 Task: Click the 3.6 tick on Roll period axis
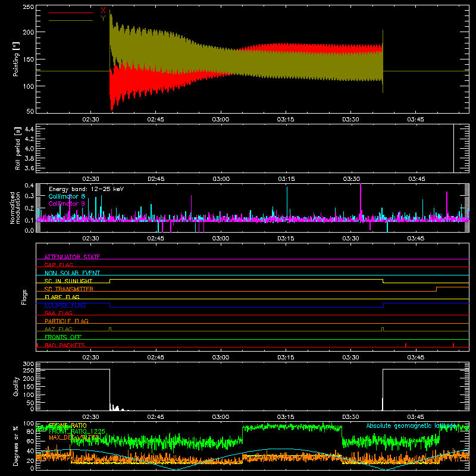(29, 168)
